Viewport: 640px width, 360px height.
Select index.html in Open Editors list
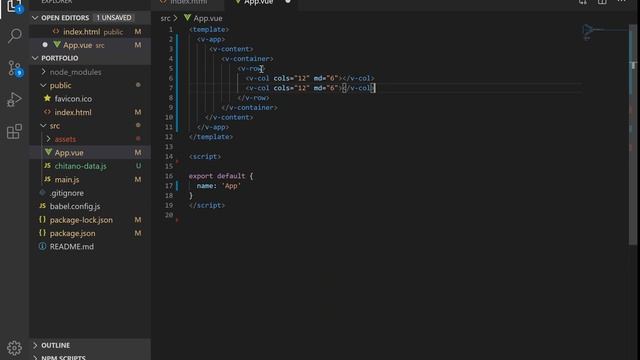point(90,31)
